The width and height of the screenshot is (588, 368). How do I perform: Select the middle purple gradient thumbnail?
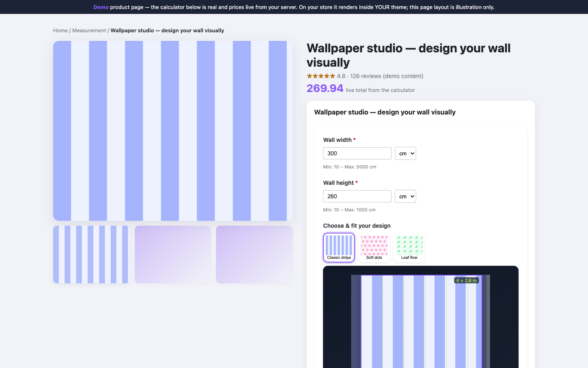point(173,254)
